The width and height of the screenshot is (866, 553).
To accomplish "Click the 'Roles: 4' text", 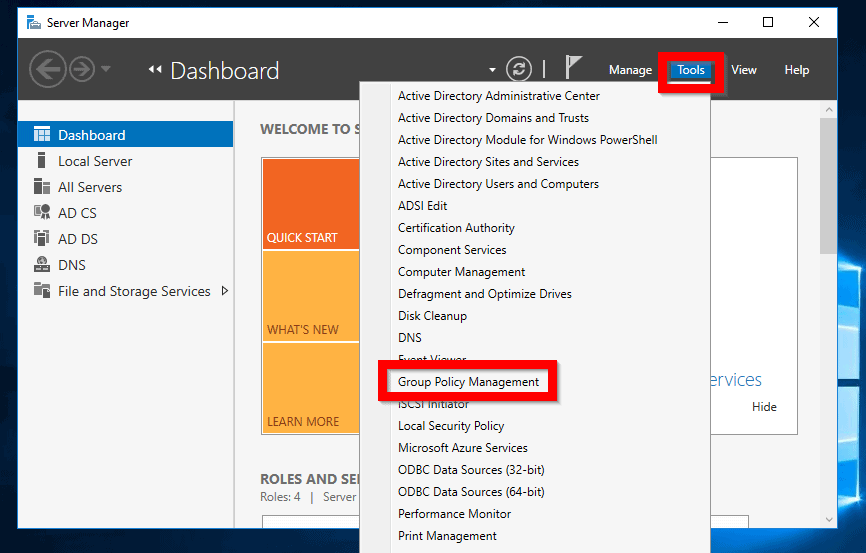I will point(281,497).
